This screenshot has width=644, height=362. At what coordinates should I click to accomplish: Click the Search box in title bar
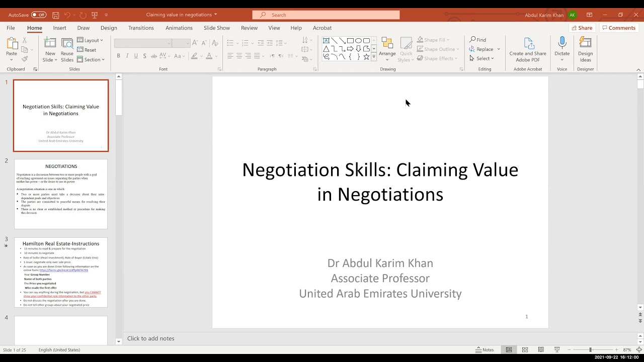(x=326, y=15)
